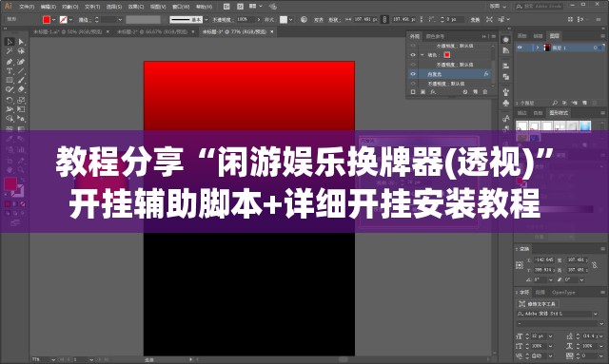Screen dimensions: 609x364
Task: Delete selected item in Appearance panel
Action: point(485,92)
